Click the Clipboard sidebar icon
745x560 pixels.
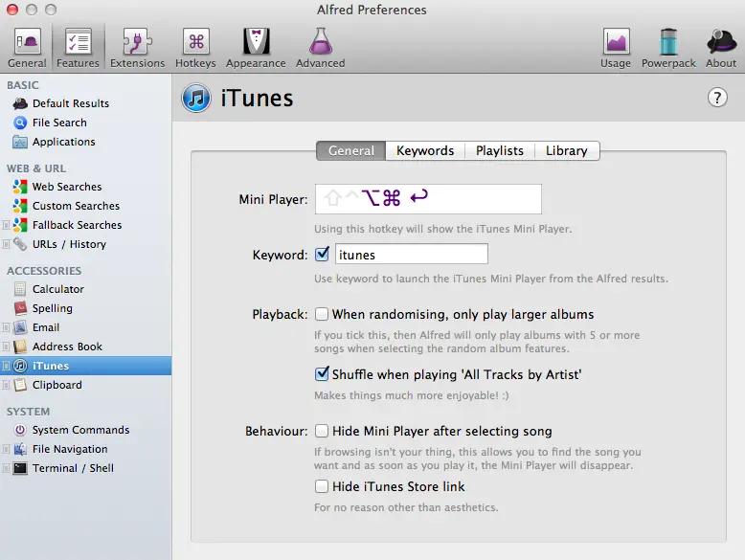point(20,385)
